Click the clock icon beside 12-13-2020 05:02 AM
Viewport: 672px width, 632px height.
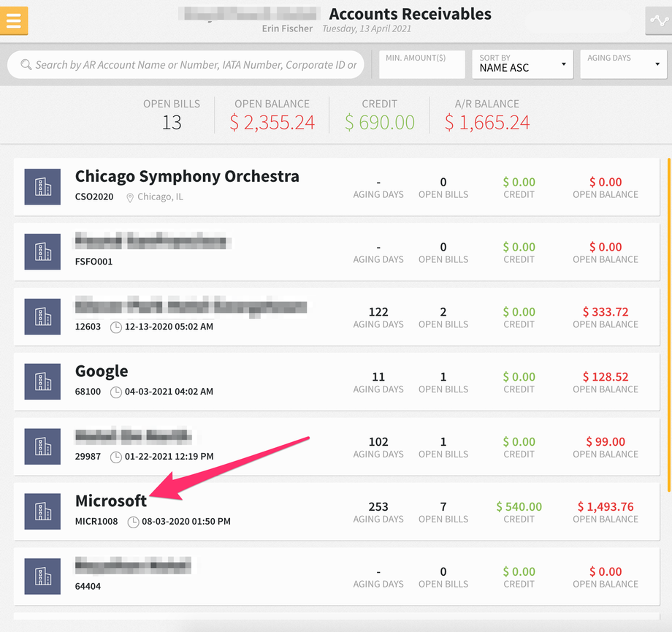(x=115, y=327)
